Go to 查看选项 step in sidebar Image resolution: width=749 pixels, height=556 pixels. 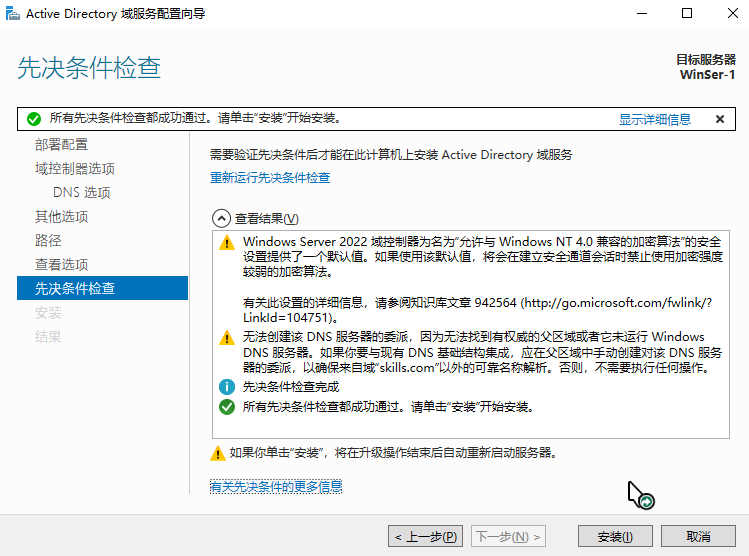[x=62, y=265]
